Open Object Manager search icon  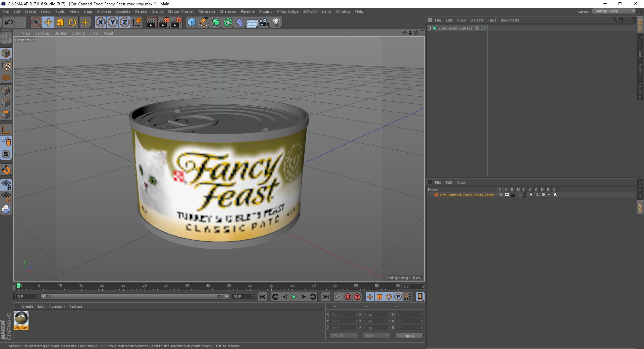615,20
